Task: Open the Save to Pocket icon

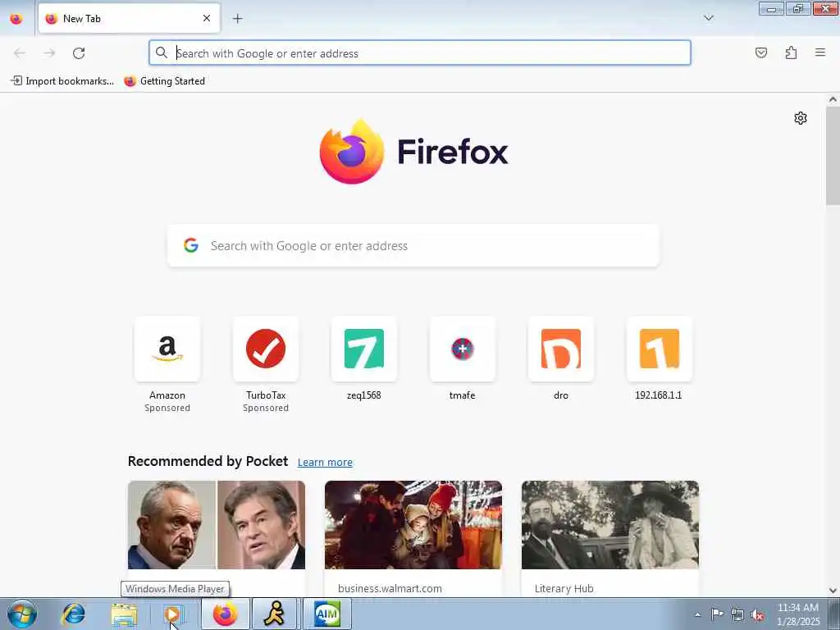Action: pos(760,52)
